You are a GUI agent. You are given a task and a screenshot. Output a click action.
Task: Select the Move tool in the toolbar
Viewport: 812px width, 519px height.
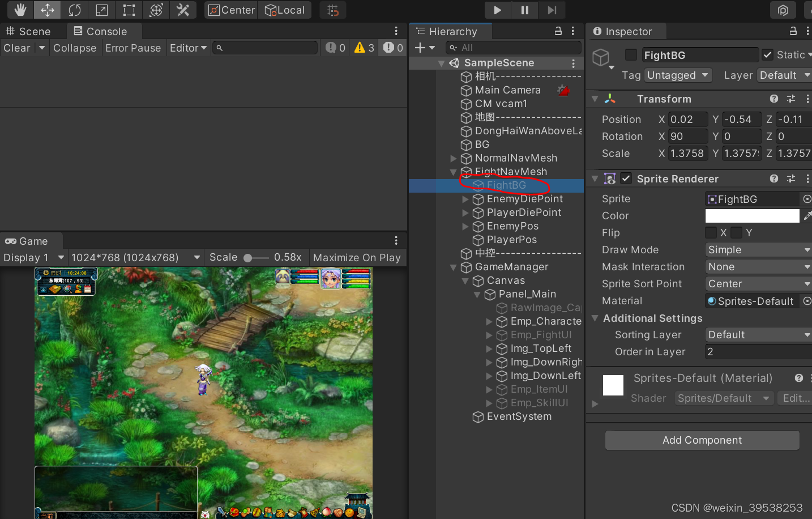click(x=48, y=10)
